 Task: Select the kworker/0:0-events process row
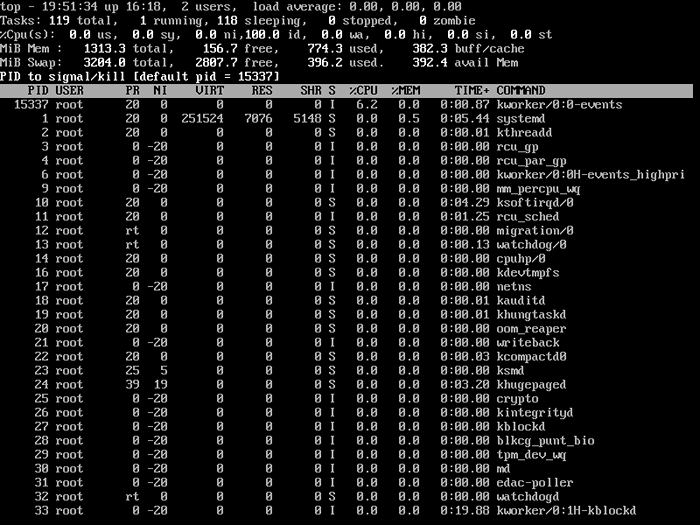(346, 105)
